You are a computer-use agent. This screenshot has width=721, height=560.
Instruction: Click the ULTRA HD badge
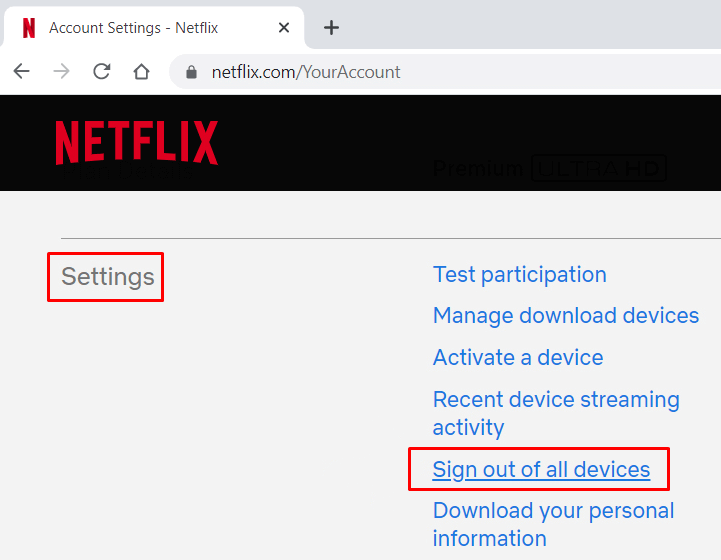tap(598, 168)
